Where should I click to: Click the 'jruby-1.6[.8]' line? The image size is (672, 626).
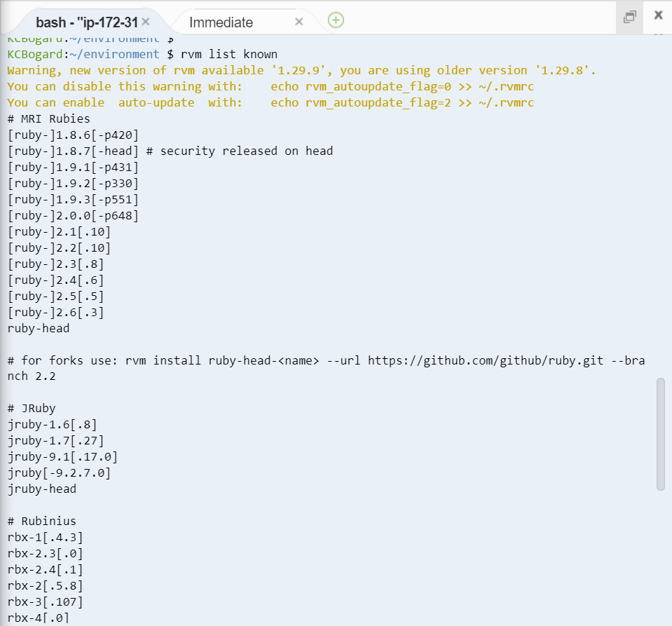click(53, 425)
